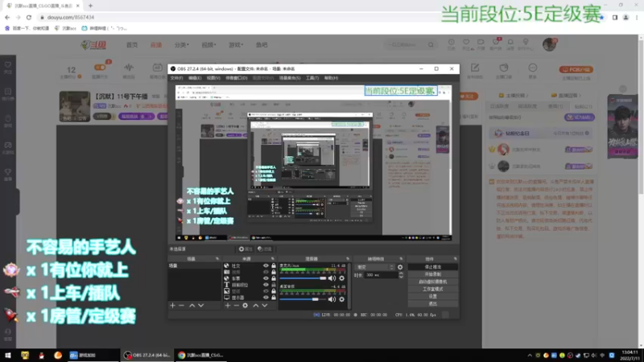Screen dimensions: 644x362
Task: Toggle the orange switch in Douyu streamer toolbar
Action: (100, 68)
